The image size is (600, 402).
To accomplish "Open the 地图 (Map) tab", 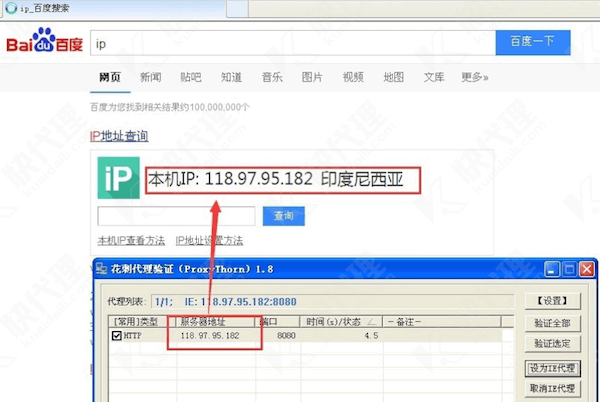I will (x=393, y=77).
